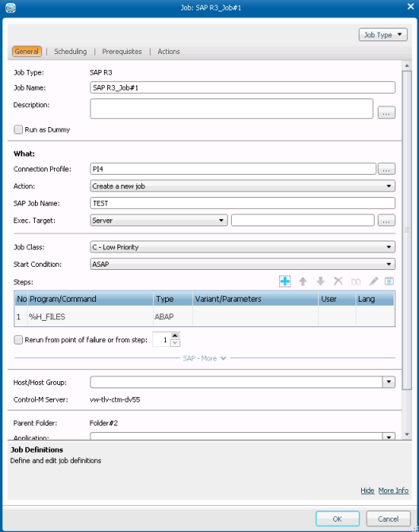Enable Run as Dummy checkbox
Image resolution: width=419 pixels, height=532 pixels.
[18, 129]
